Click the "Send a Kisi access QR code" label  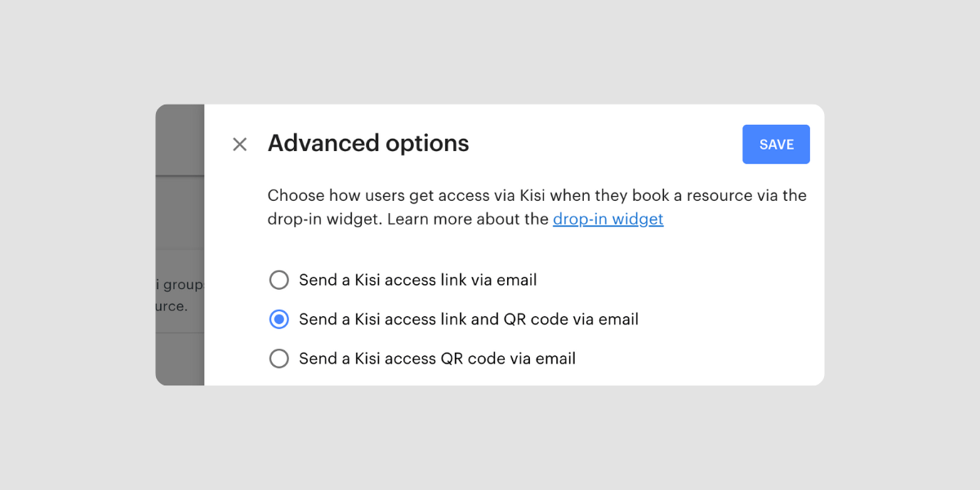pos(437,359)
